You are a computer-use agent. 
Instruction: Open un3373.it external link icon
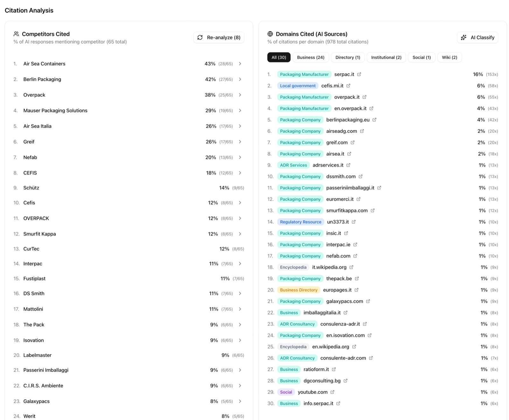(x=354, y=222)
